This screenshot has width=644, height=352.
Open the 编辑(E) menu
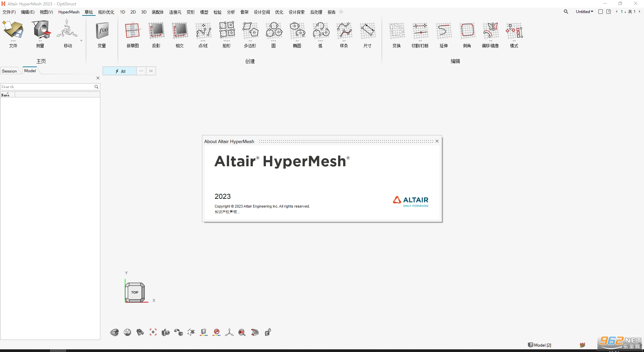28,12
